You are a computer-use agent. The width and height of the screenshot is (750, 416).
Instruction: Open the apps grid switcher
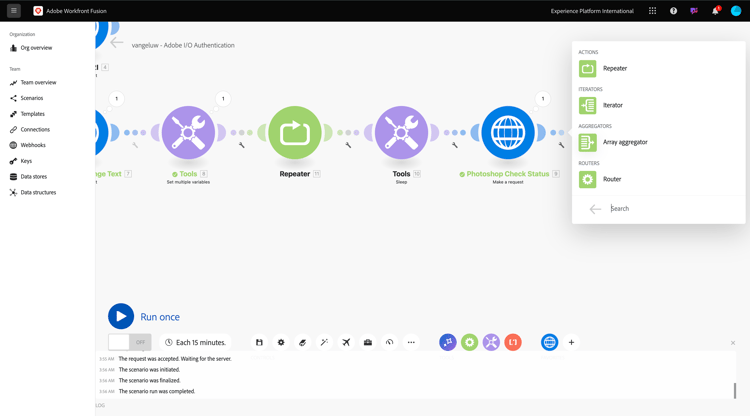[652, 11]
